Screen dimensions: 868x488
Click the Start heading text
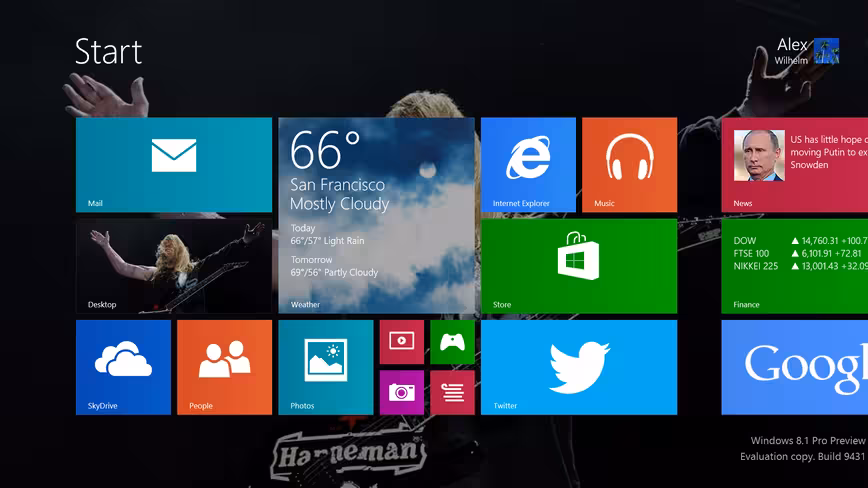pos(108,52)
